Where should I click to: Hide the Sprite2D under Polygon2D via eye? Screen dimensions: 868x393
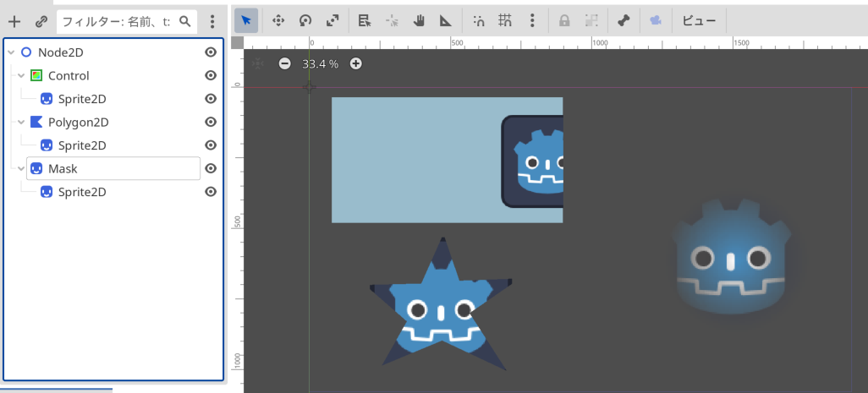tap(211, 145)
